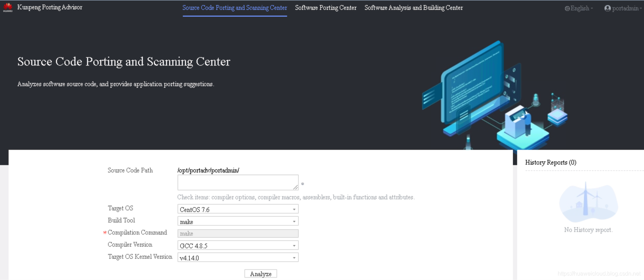Click the Source Code Path label

point(130,170)
